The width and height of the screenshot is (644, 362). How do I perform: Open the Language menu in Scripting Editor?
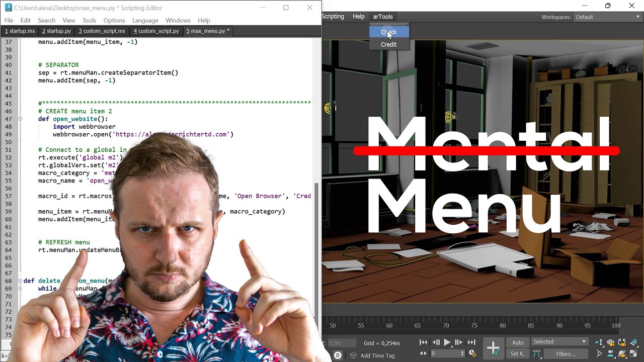coord(145,20)
